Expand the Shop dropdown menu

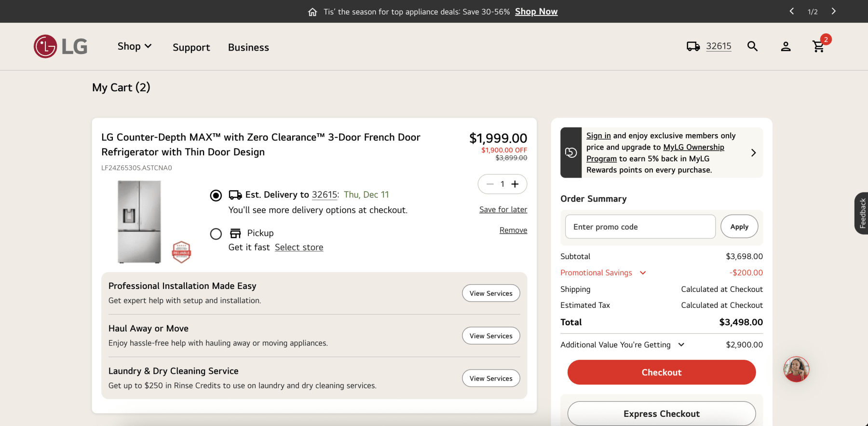click(x=135, y=46)
